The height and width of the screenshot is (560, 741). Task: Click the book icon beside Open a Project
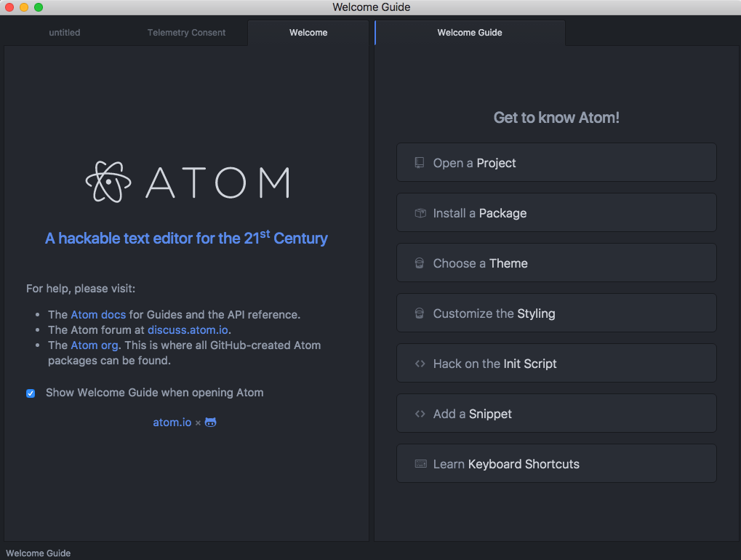[420, 163]
